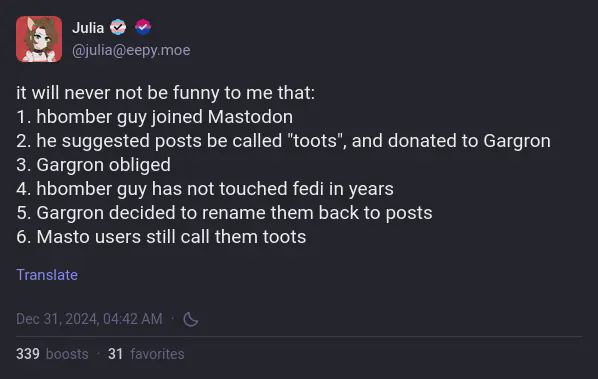The image size is (598, 379).
Task: Open Julia's profile avatar picture
Action: [x=39, y=39]
